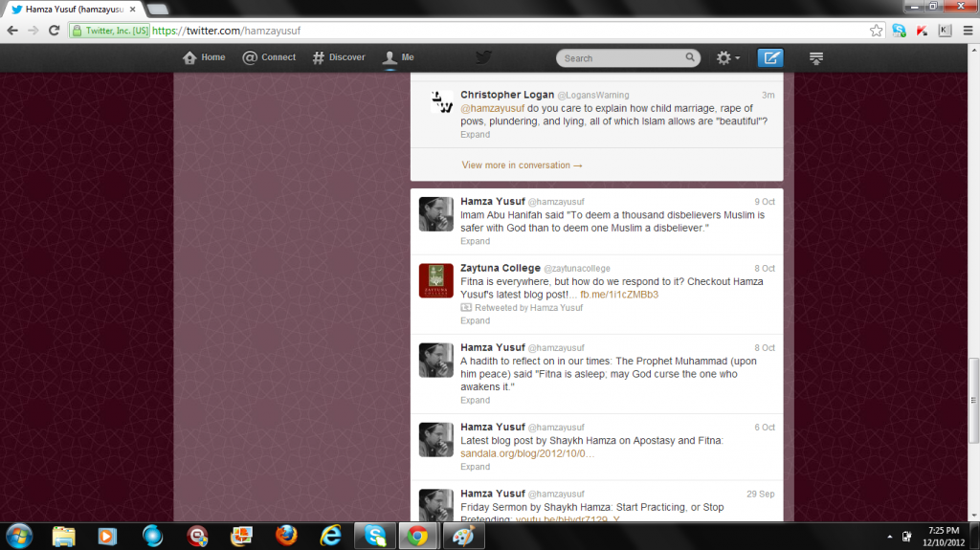Click the Twitter bird logo

(483, 57)
